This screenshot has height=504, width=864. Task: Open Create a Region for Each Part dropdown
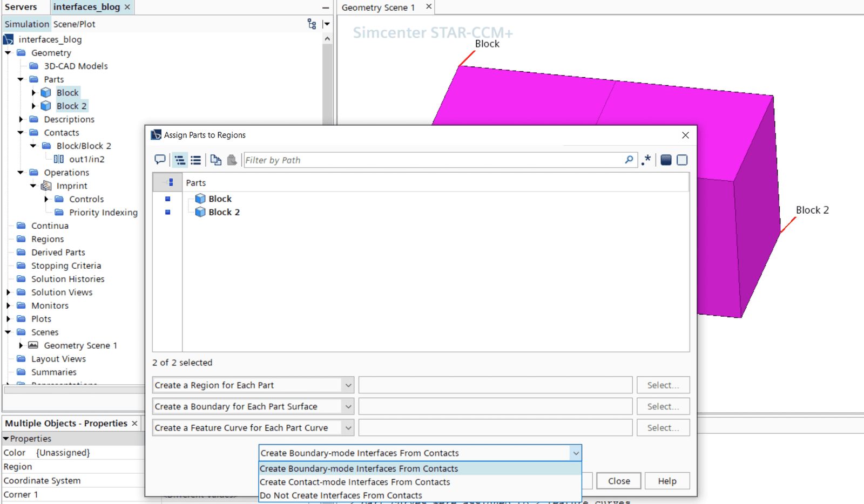(x=348, y=385)
